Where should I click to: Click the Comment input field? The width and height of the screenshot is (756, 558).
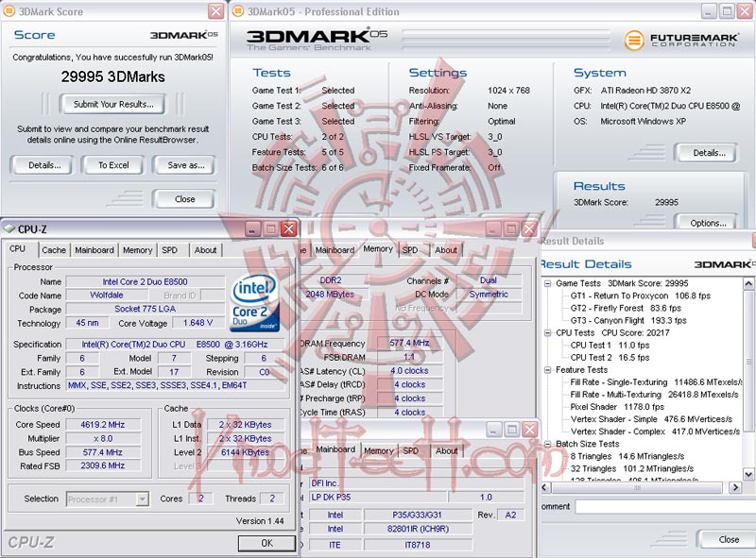pyautogui.click(x=665, y=506)
